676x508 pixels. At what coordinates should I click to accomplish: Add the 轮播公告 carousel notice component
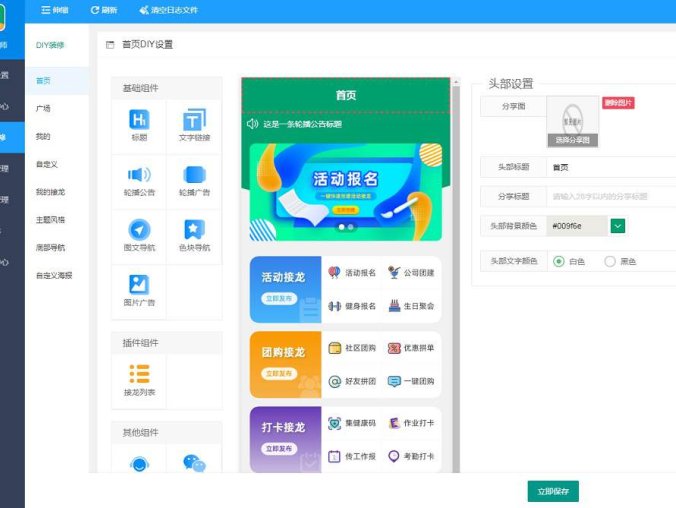tap(139, 181)
